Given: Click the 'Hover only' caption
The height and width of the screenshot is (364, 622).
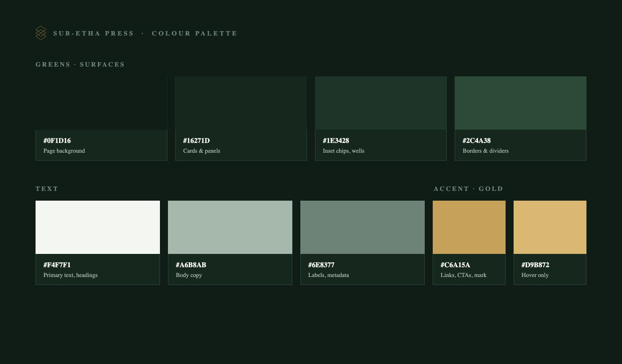Looking at the screenshot, I should pos(535,275).
